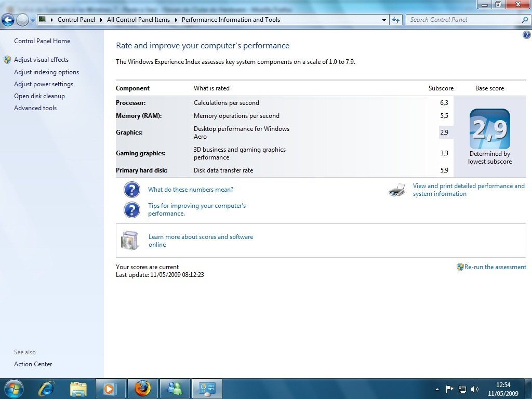Open Windows Media Player from taskbar
The height and width of the screenshot is (399, 532).
coord(111,389)
